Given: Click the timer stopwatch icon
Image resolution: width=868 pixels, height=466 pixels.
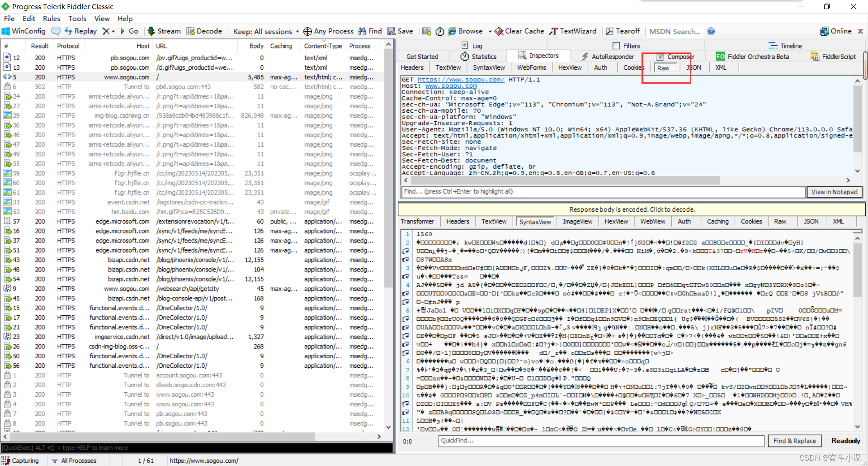Looking at the screenshot, I should pyautogui.click(x=440, y=31).
